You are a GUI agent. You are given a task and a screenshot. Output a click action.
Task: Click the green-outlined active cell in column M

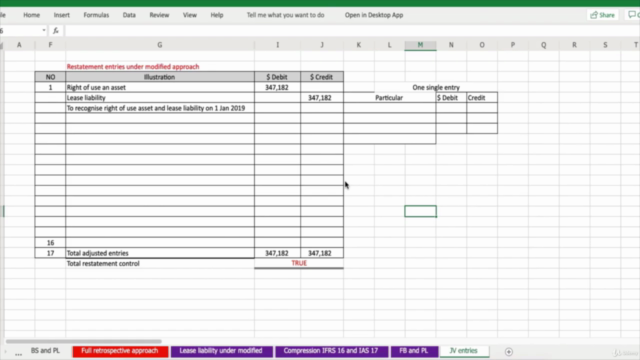[420, 211]
